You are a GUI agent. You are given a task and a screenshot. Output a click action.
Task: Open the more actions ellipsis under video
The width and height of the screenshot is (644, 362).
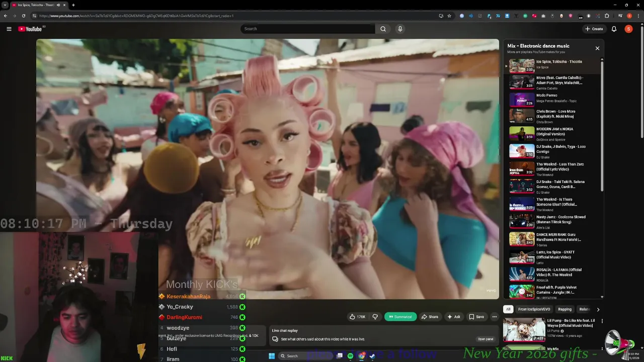[495, 317]
